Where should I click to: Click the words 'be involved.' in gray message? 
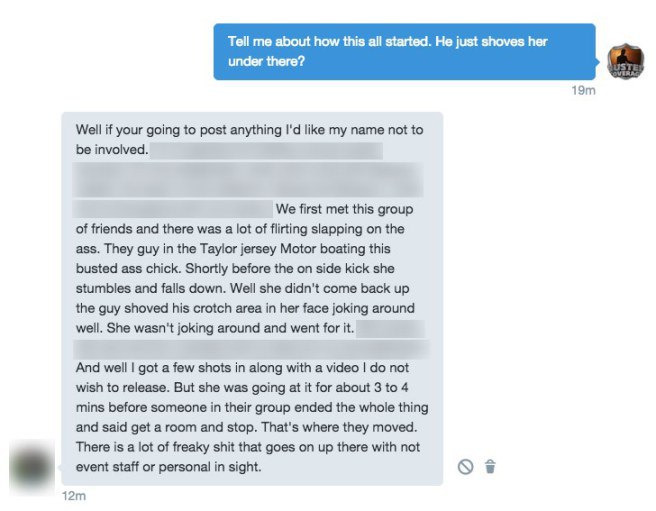click(x=112, y=149)
